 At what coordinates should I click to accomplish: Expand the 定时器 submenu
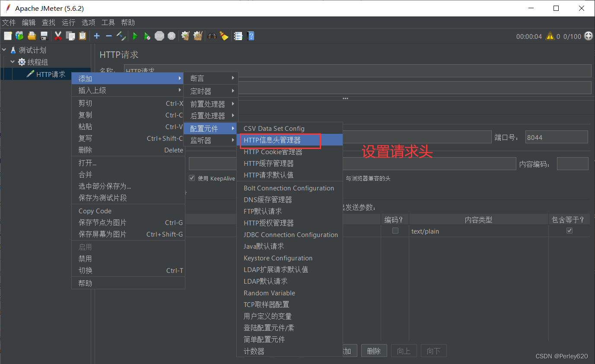coord(211,91)
